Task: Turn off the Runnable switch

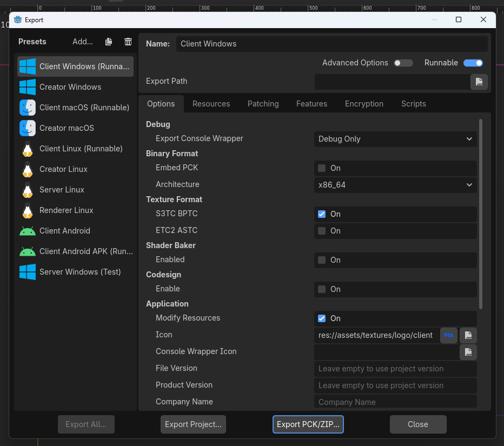Action: pyautogui.click(x=473, y=63)
